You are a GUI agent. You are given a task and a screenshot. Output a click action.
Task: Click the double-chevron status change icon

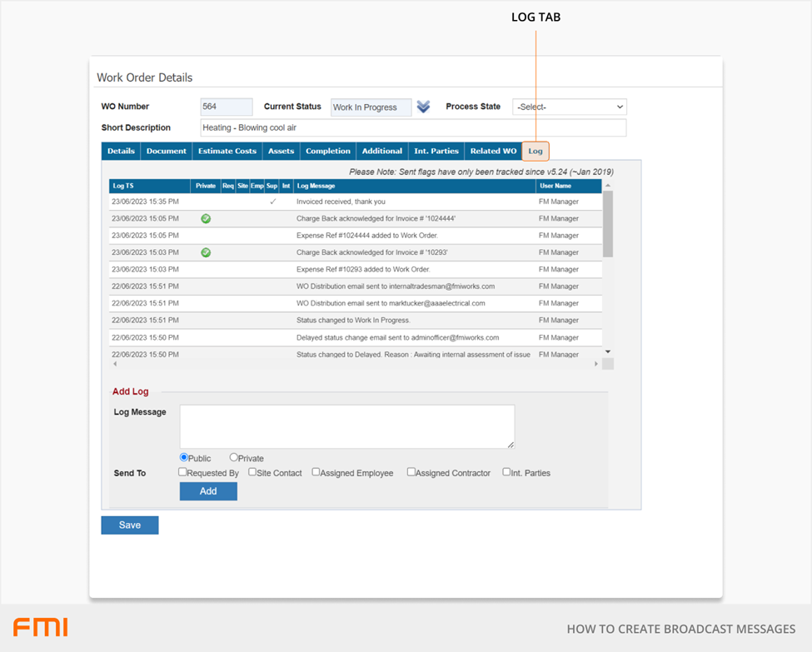coord(424,107)
